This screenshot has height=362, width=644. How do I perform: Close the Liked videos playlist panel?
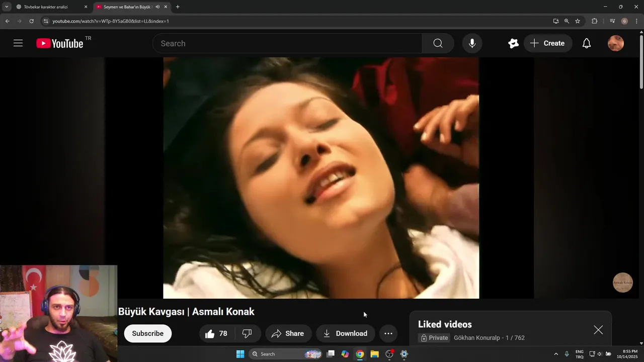point(598,330)
